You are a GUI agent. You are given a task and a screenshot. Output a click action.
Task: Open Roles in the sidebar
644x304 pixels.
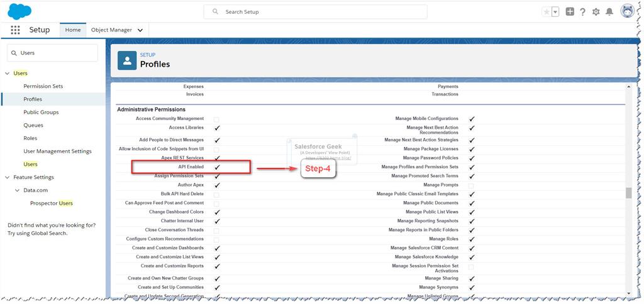(30, 138)
